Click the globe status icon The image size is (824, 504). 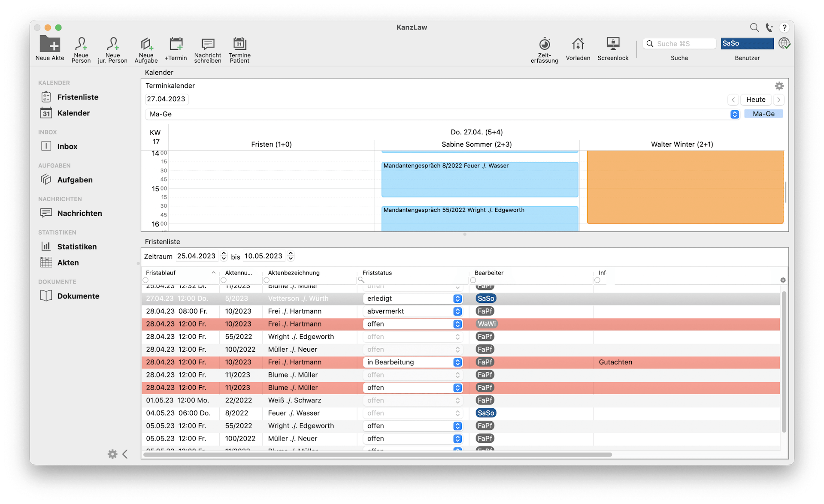[x=785, y=43]
